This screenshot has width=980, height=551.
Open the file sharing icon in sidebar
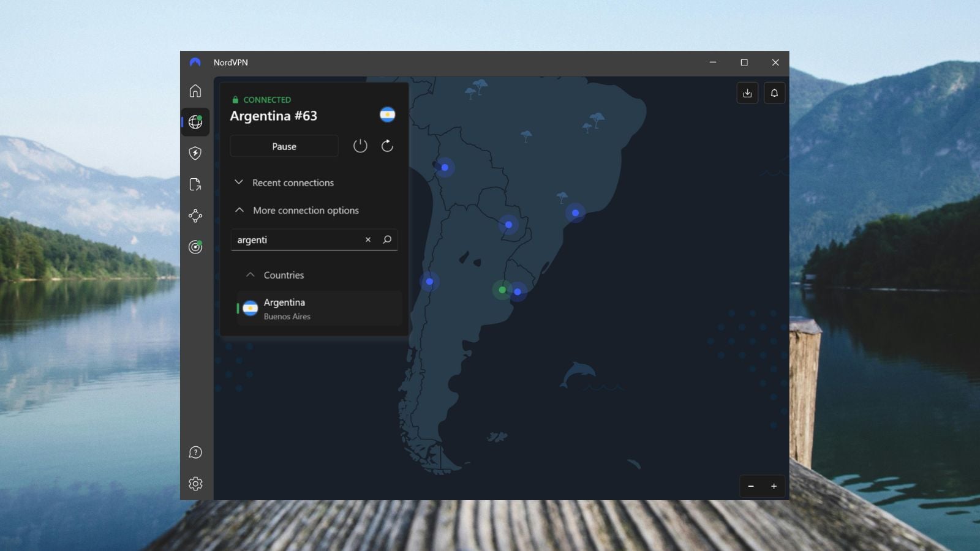click(x=195, y=184)
